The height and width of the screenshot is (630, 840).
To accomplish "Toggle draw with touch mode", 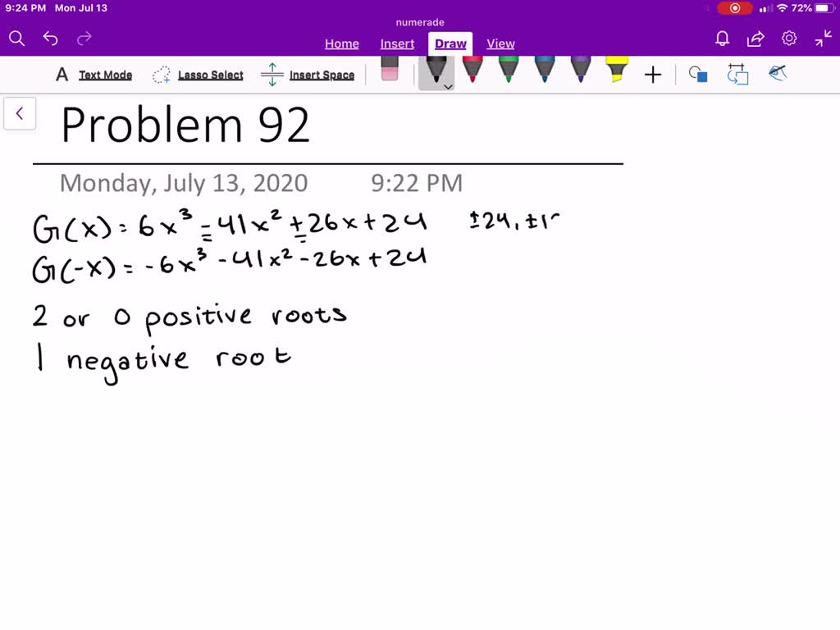I will point(778,73).
